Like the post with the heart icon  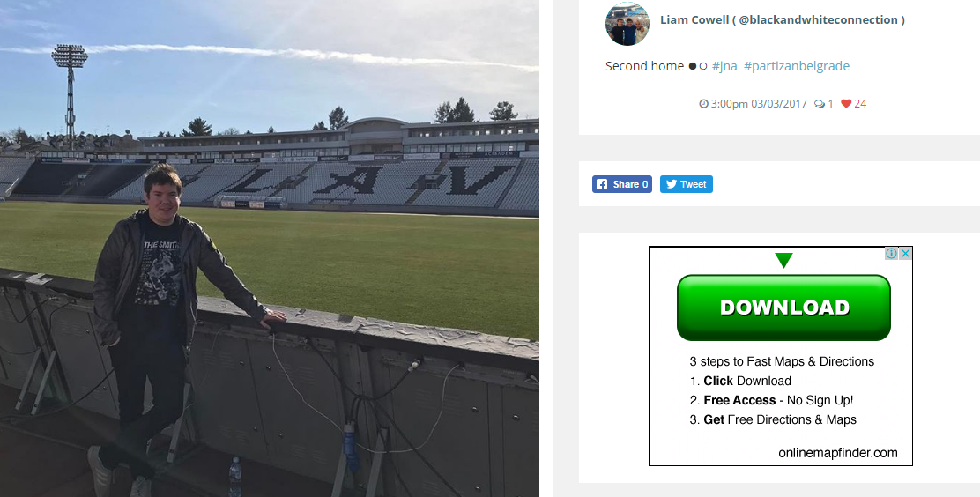tap(846, 104)
